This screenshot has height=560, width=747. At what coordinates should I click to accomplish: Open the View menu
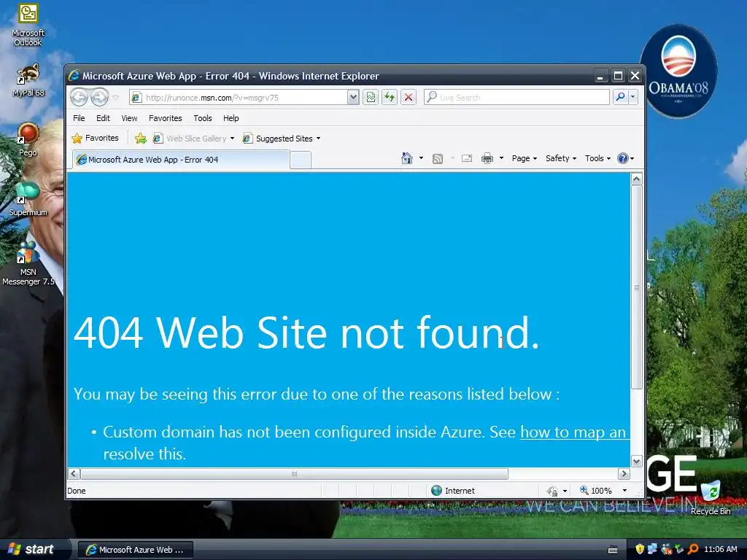click(129, 118)
